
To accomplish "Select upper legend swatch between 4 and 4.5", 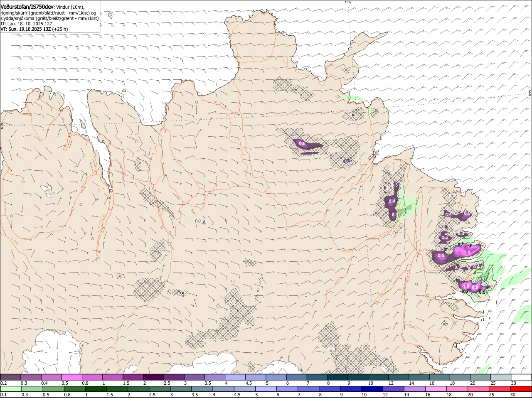I will coord(234,377).
